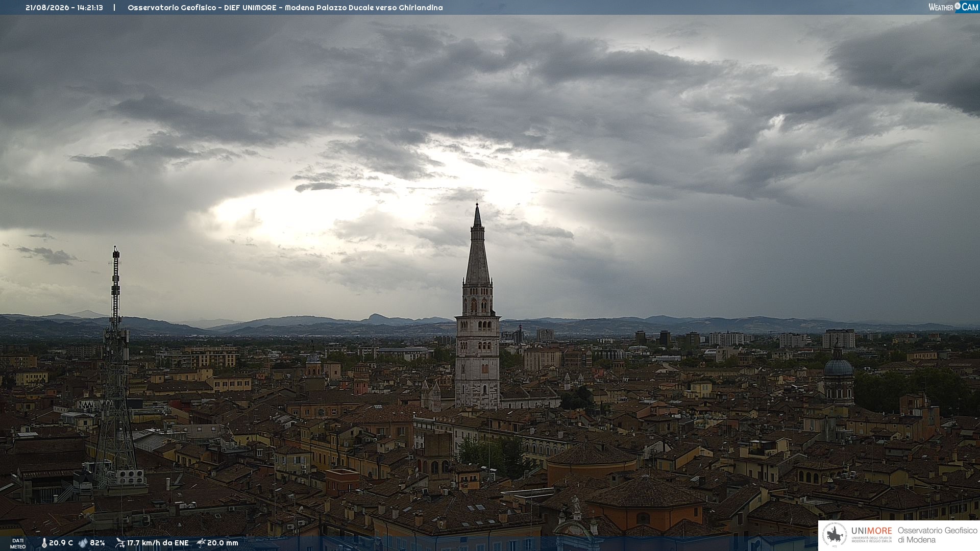The height and width of the screenshot is (551, 980).
Task: Click the Ghirlandina bell tower spire
Action: (x=477, y=244)
